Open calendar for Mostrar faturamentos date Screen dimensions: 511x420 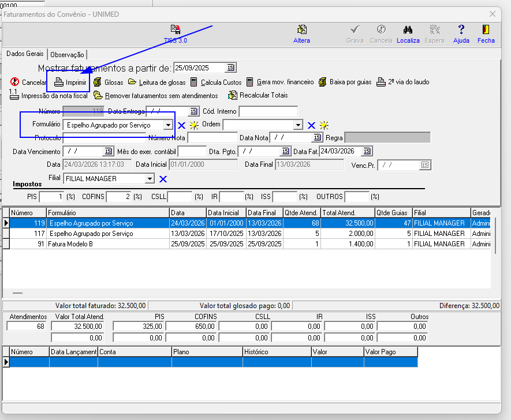click(x=230, y=67)
